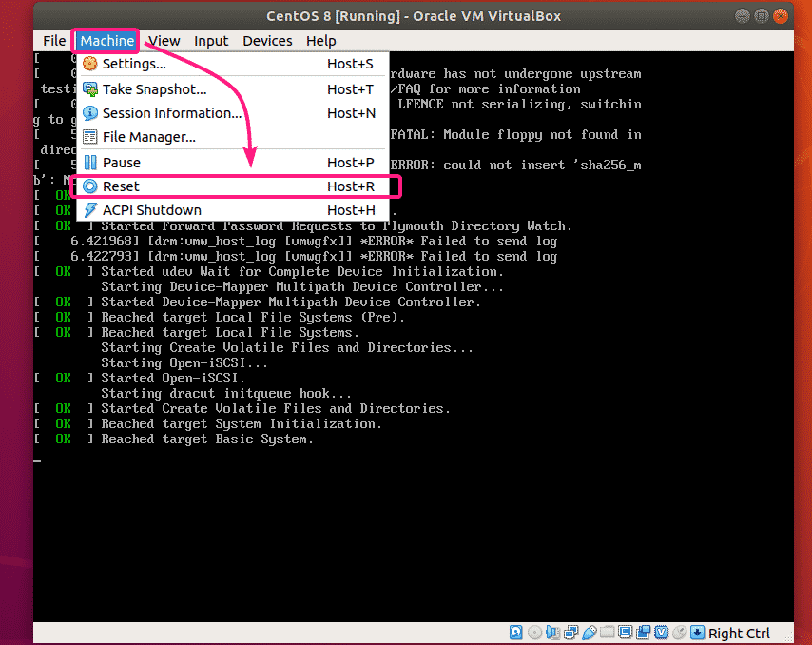
Task: Click the keyboard capture arrow icon
Action: tap(698, 633)
